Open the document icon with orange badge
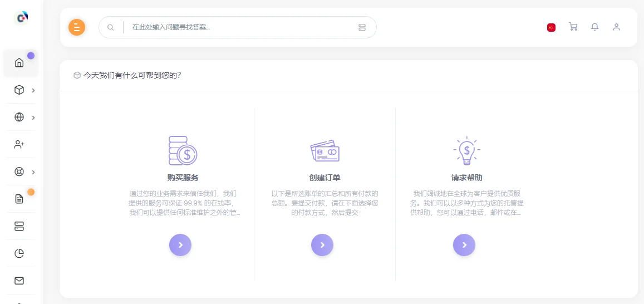644x304 pixels. point(19,199)
